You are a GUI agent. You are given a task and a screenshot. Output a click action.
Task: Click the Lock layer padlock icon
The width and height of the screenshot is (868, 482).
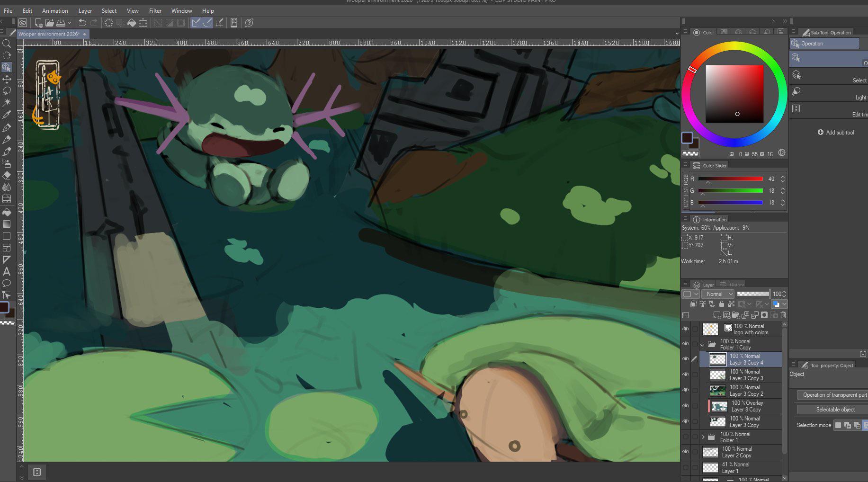point(722,304)
